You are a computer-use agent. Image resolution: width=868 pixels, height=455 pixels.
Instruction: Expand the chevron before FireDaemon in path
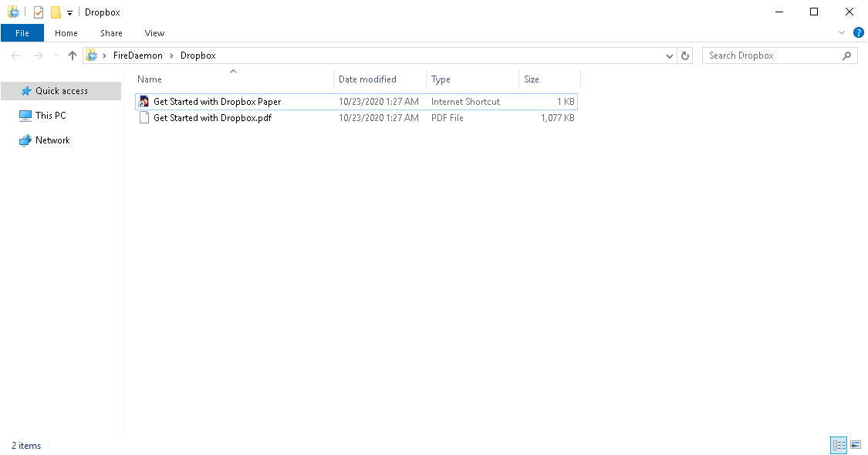104,56
